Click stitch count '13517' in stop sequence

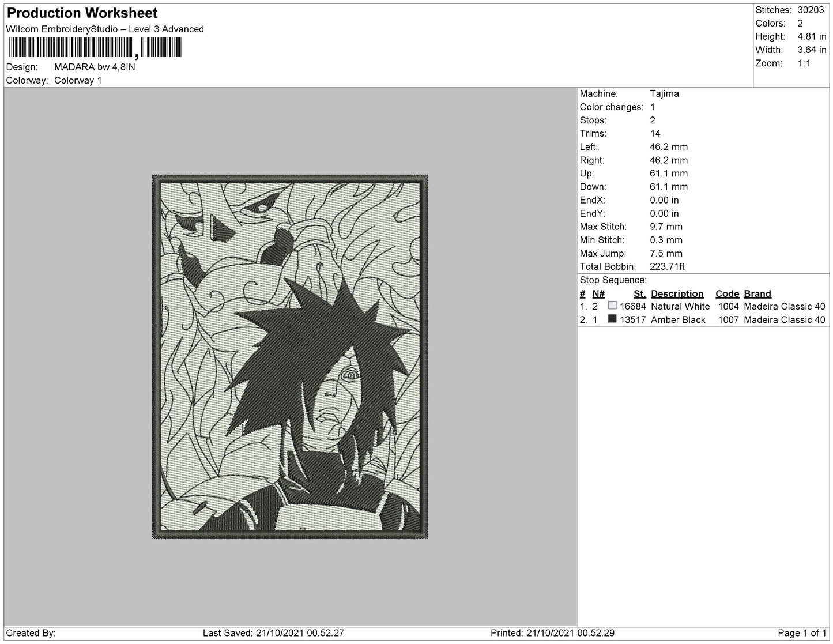[633, 319]
